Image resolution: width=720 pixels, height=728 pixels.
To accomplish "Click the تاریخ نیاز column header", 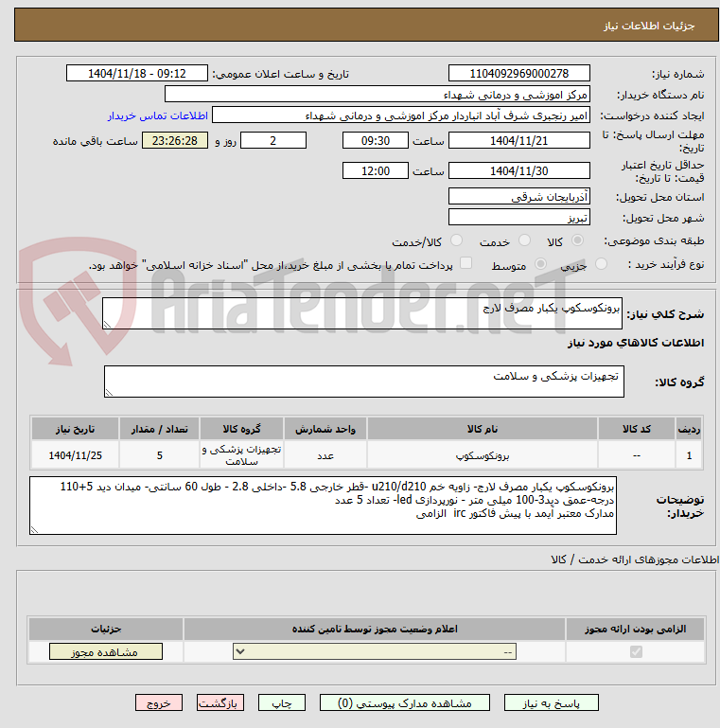I will 75,429.
